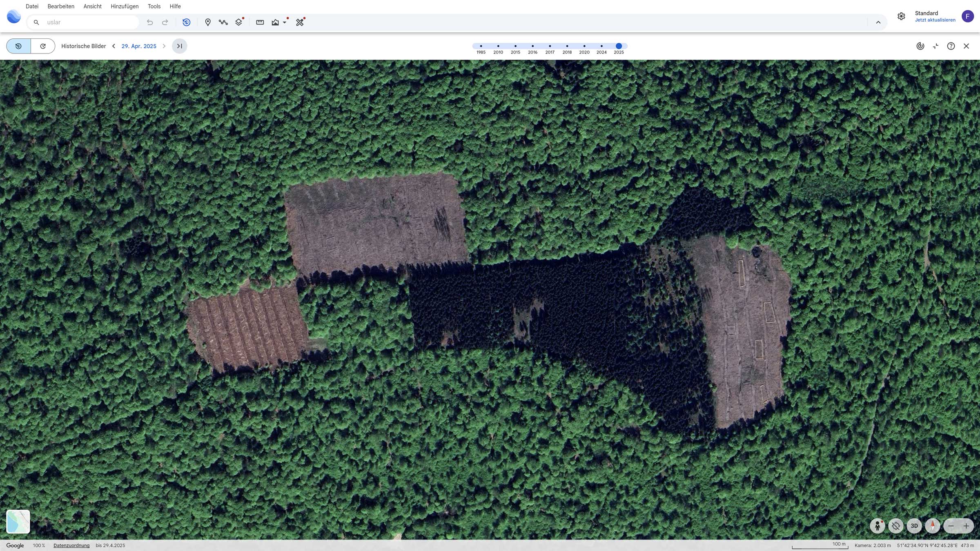The width and height of the screenshot is (980, 551).
Task: Open the Ansicht menu
Action: 92,6
